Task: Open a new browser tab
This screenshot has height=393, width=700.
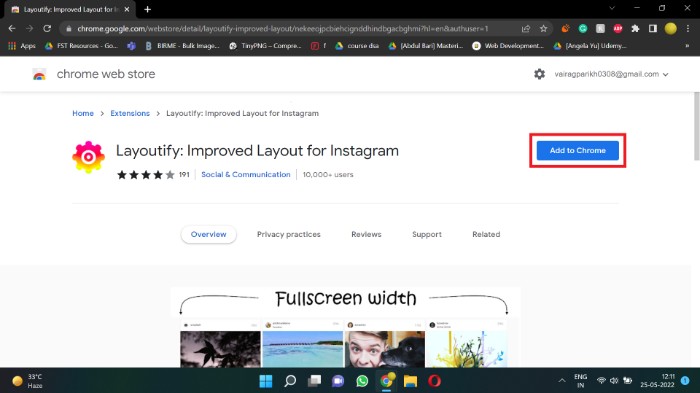Action: click(x=147, y=9)
